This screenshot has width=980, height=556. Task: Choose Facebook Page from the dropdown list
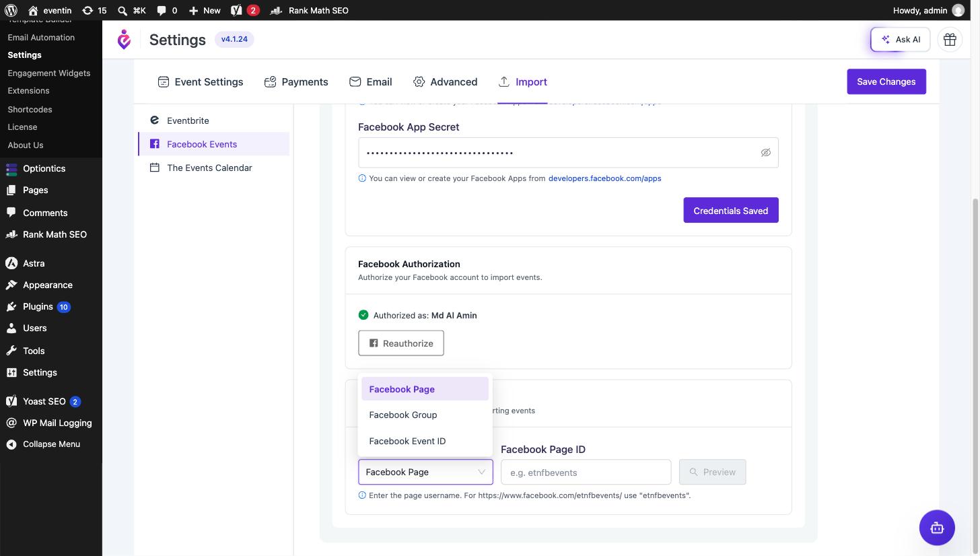[425, 389]
